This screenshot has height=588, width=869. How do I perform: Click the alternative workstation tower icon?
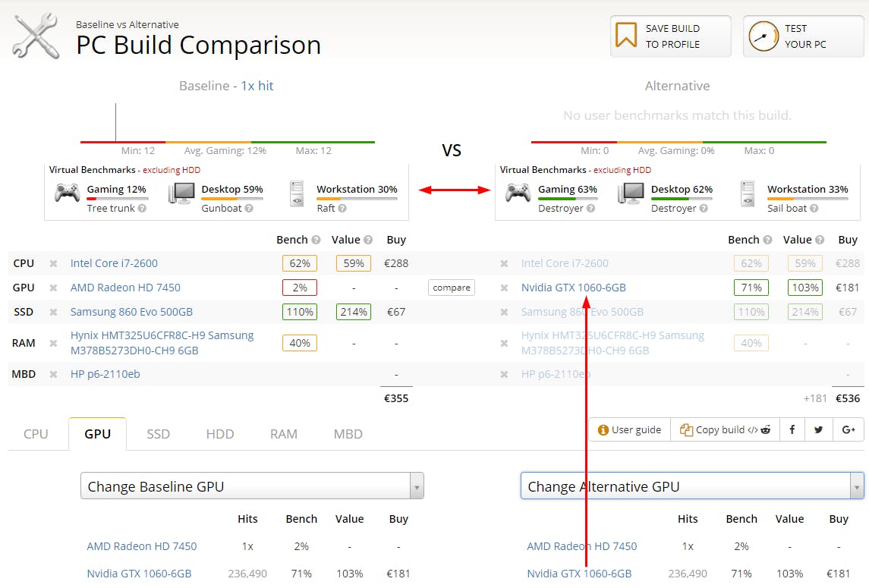[748, 194]
